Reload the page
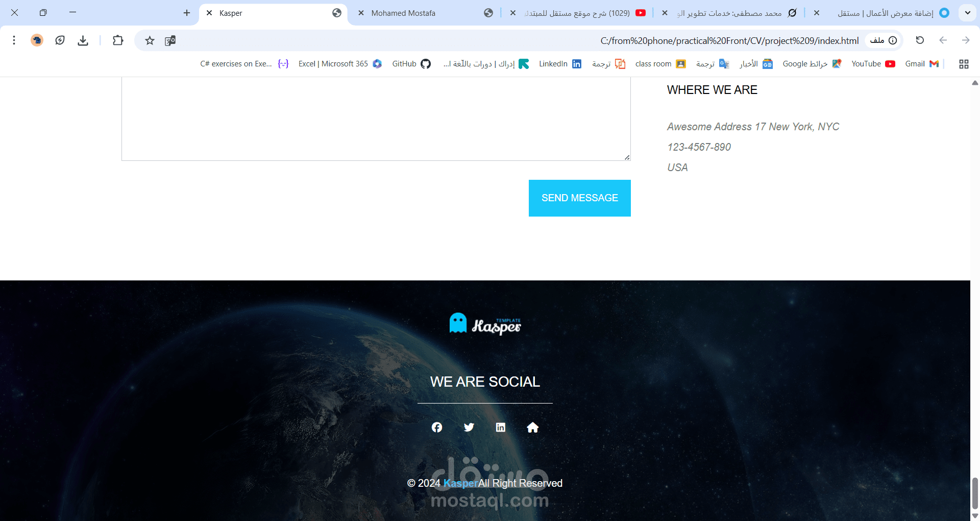Image resolution: width=980 pixels, height=521 pixels. [920, 40]
